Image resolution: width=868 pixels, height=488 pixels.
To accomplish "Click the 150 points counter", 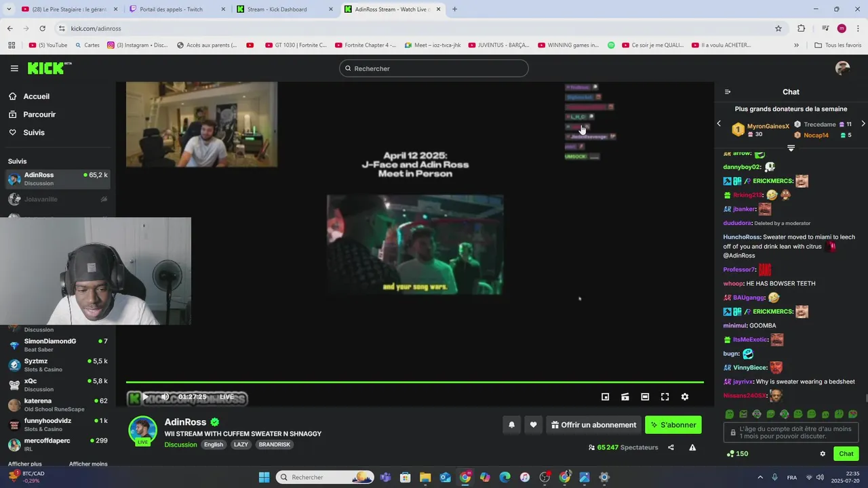I will click(737, 454).
